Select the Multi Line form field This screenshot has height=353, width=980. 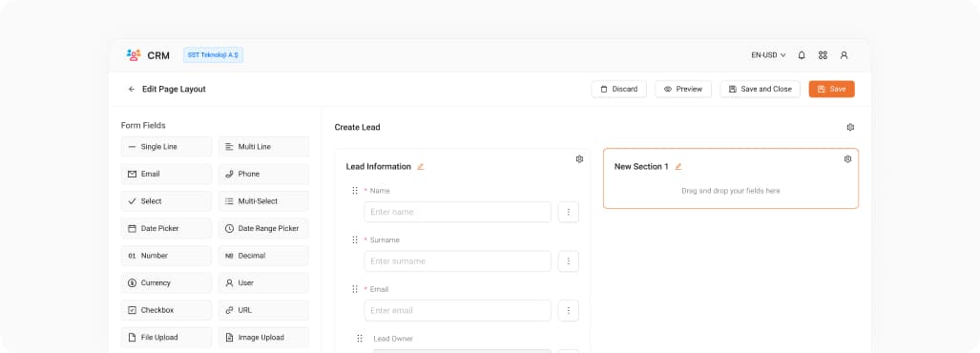click(x=263, y=147)
